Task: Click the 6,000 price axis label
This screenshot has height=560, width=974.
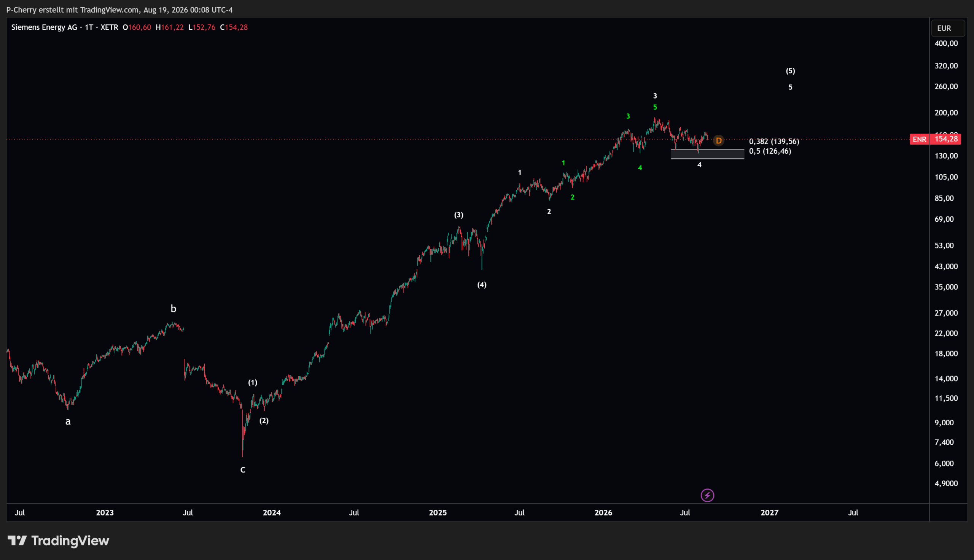Action: tap(944, 463)
